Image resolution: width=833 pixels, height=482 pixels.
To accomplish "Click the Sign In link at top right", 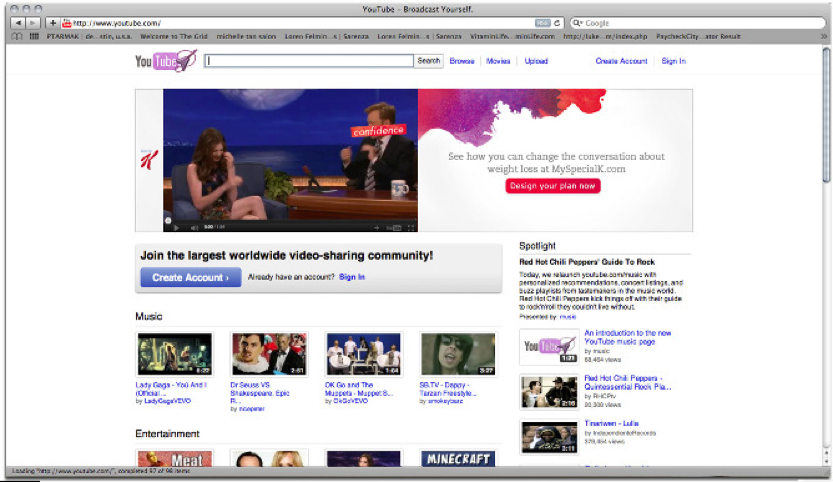I will [673, 61].
